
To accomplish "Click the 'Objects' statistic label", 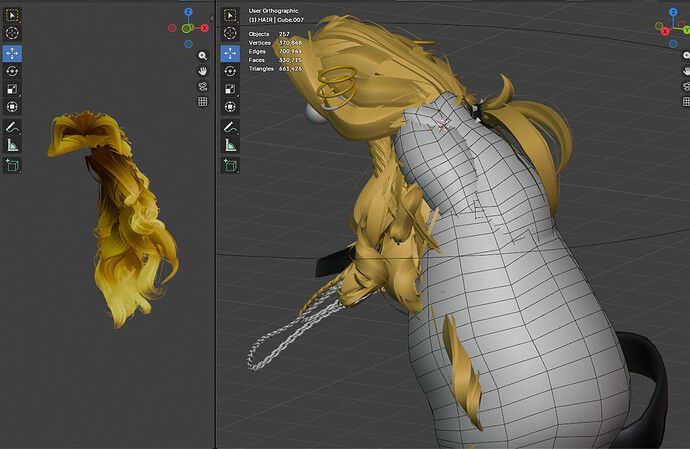I will [259, 34].
